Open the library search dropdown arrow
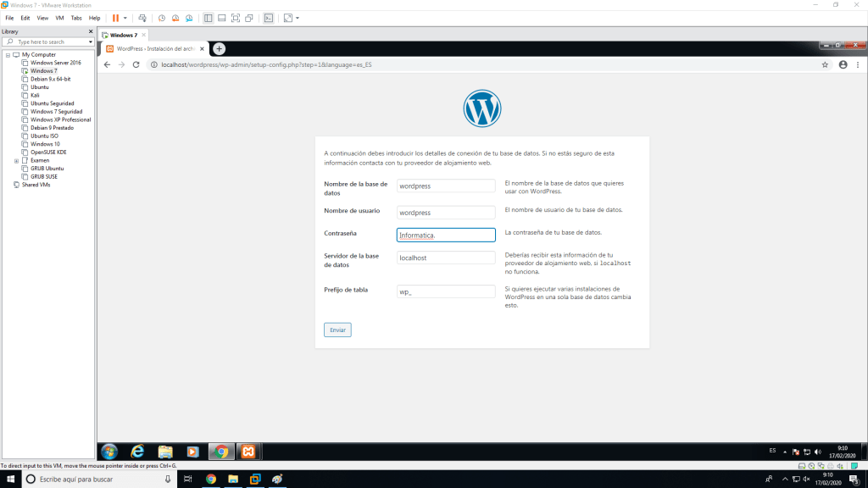The width and height of the screenshot is (868, 488). point(91,42)
